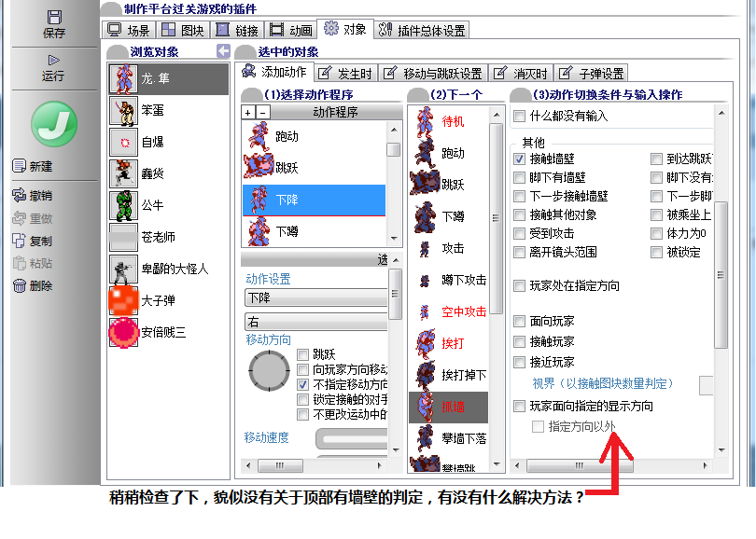Click action program list scroll-down arrow
The width and height of the screenshot is (756, 539).
(394, 239)
